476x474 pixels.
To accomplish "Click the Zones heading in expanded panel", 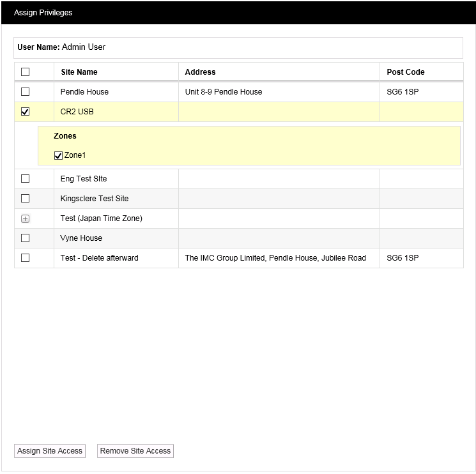I will pyautogui.click(x=65, y=136).
